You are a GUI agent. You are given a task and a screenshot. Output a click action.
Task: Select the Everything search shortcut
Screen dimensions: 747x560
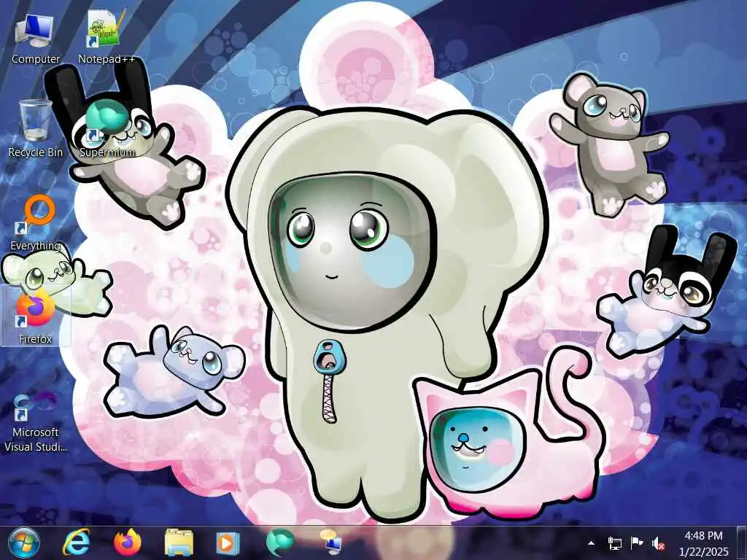tap(35, 222)
